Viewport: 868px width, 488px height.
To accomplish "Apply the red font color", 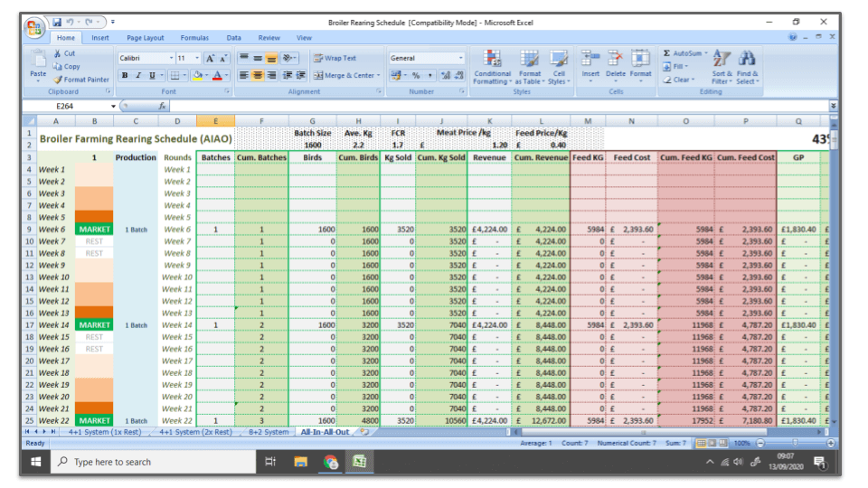I will 218,75.
